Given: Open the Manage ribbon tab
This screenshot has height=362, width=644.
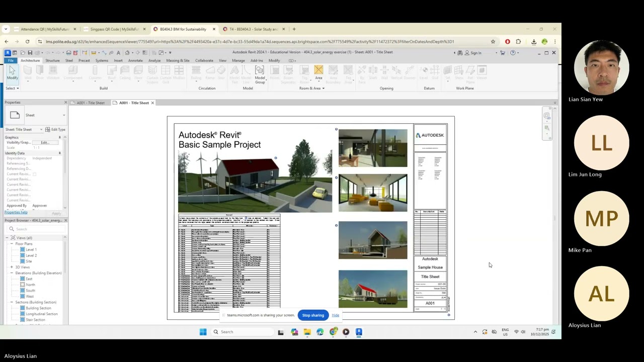Looking at the screenshot, I should point(238,60).
